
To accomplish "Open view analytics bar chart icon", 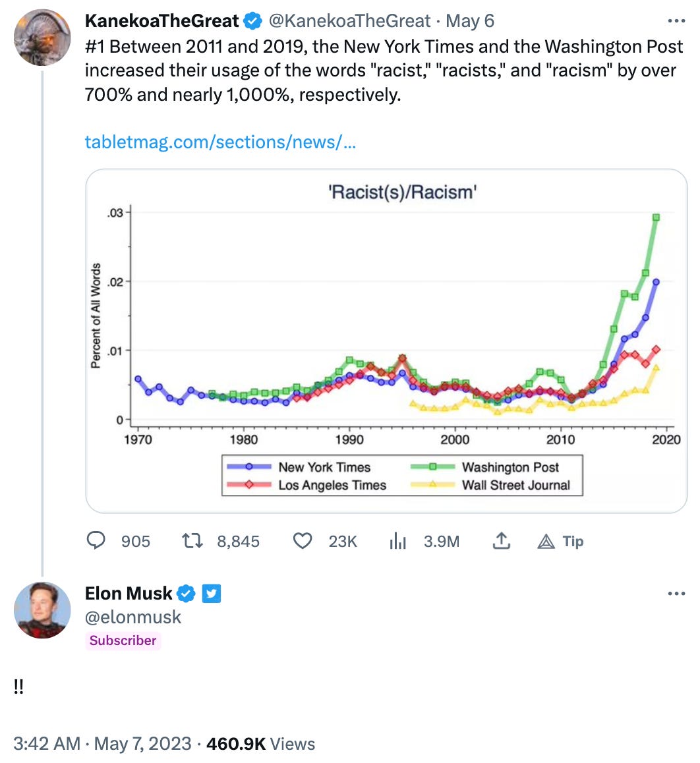I will click(397, 540).
